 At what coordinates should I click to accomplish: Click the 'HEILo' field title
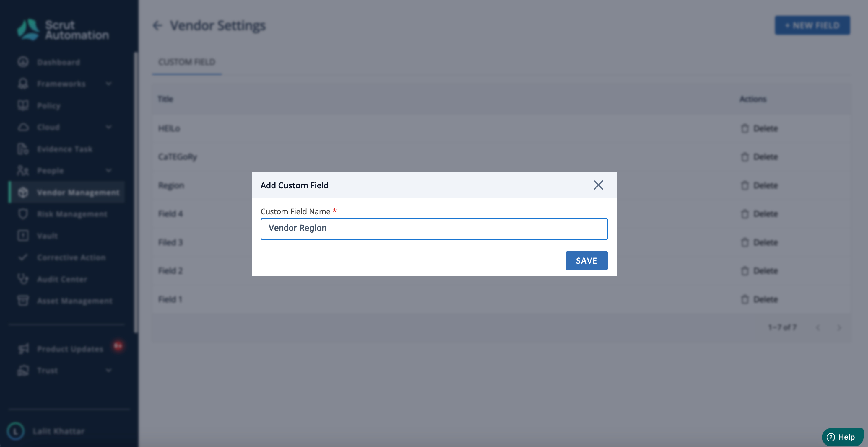pos(169,128)
